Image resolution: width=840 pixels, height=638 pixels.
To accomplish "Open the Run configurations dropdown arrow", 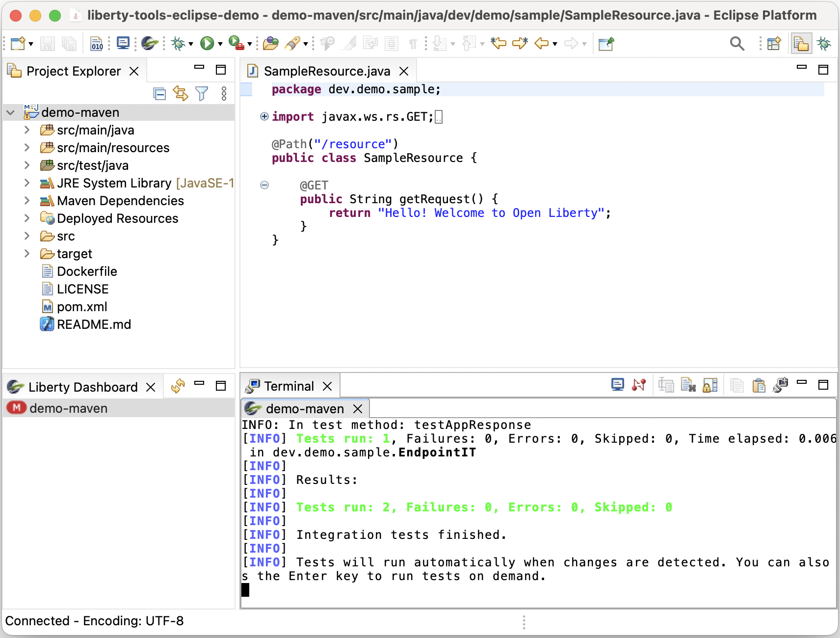I will [x=220, y=44].
